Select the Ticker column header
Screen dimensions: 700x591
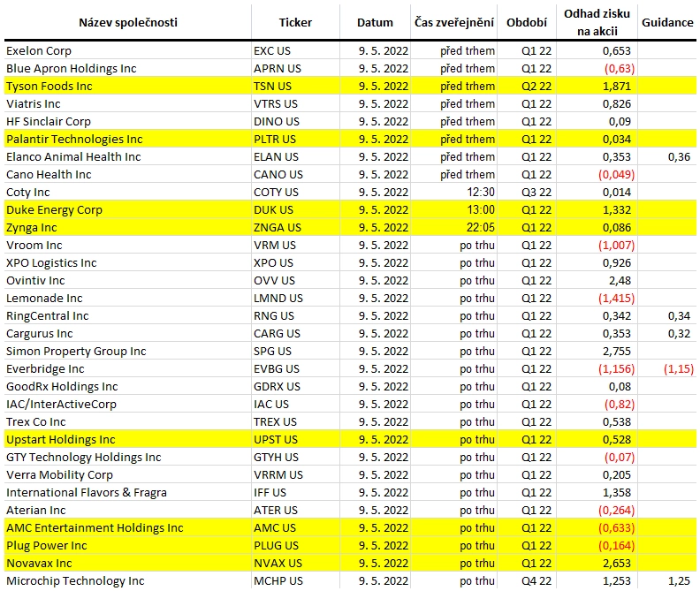295,22
